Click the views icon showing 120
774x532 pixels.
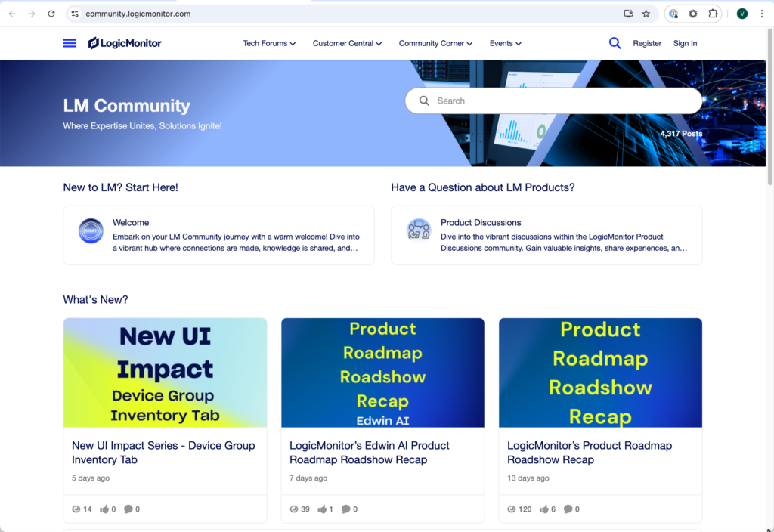513,509
